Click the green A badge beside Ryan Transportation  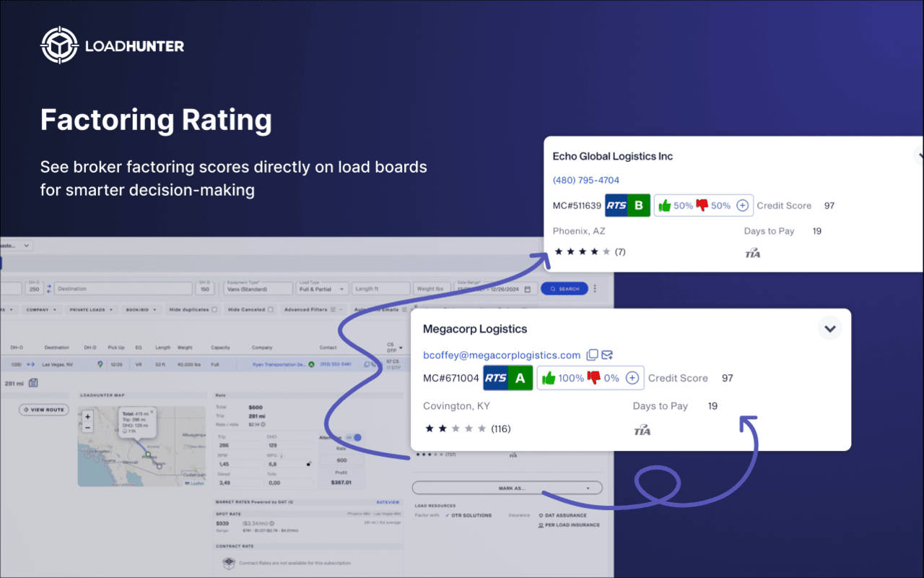[311, 365]
